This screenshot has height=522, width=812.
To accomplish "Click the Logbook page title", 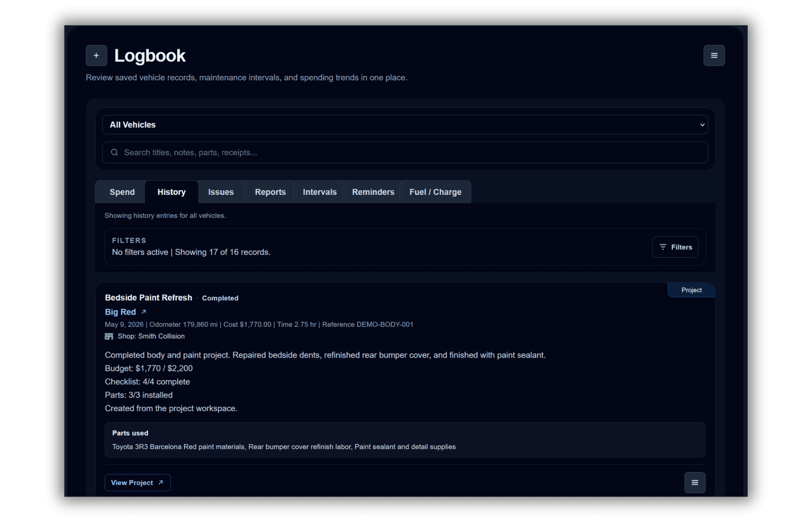I will pyautogui.click(x=150, y=56).
